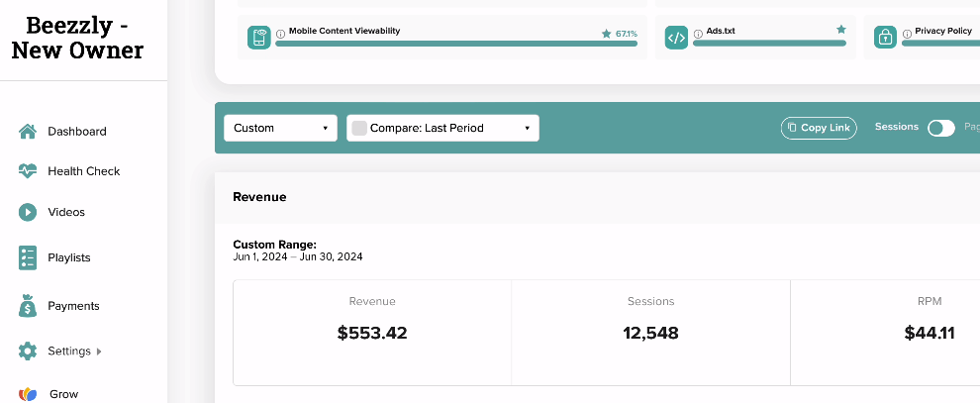This screenshot has width=980, height=403.
Task: Open the Grow colorful icon
Action: [28, 394]
